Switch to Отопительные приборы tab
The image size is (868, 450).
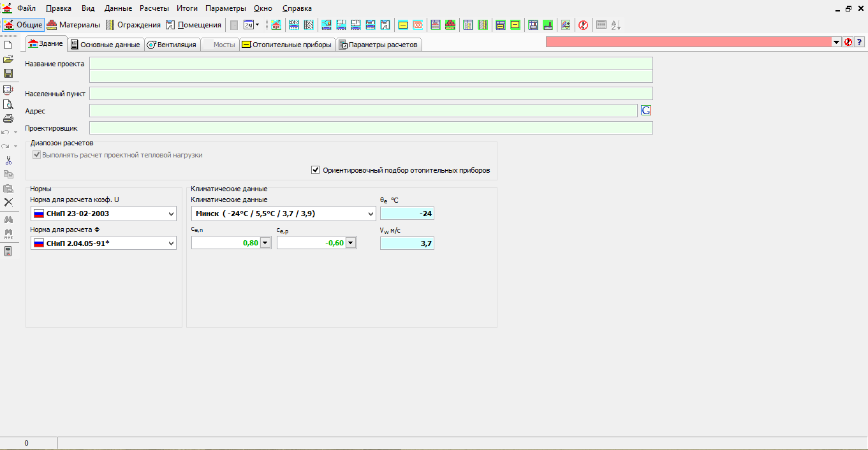[x=287, y=45]
